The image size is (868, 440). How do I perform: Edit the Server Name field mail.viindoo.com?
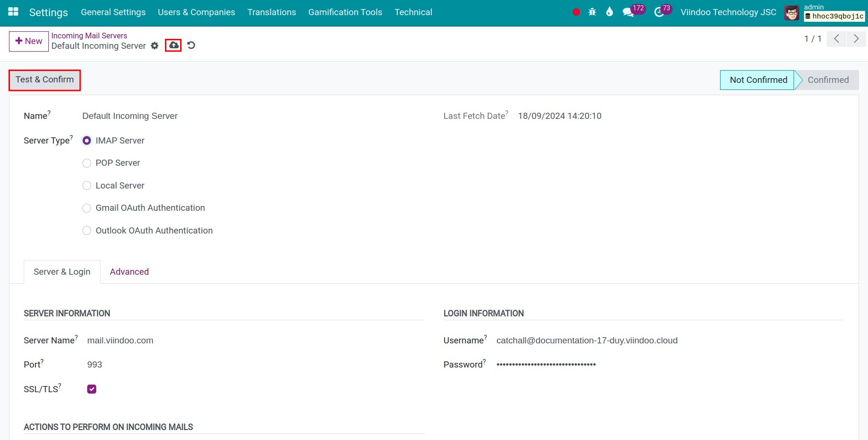(x=120, y=341)
